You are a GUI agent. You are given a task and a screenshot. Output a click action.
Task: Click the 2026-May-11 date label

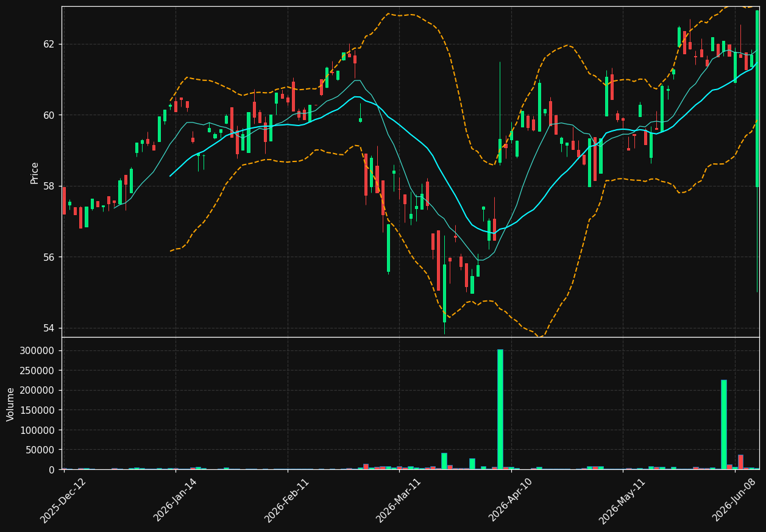tap(622, 500)
